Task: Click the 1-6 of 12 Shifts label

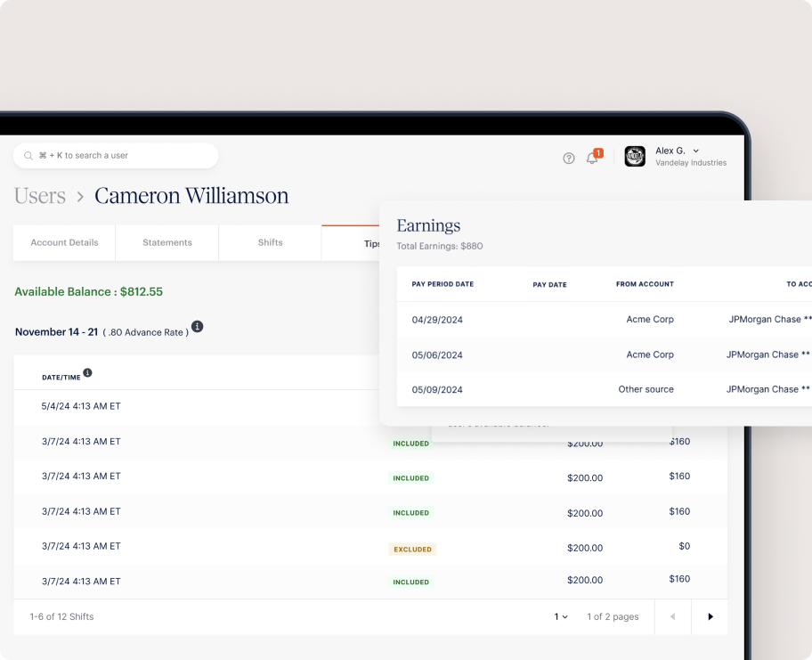Action: [61, 616]
